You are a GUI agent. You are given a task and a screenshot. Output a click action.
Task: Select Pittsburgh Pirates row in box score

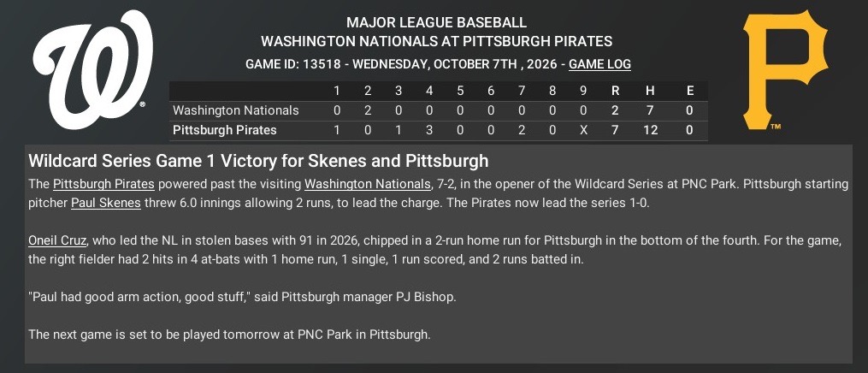pos(225,130)
